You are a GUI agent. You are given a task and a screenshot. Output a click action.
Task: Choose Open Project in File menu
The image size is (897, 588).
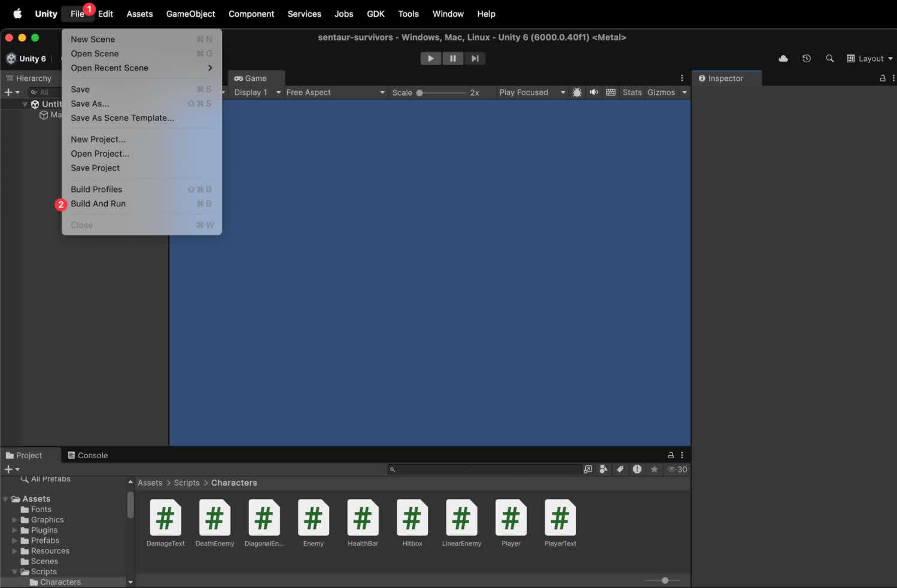[142, 154]
